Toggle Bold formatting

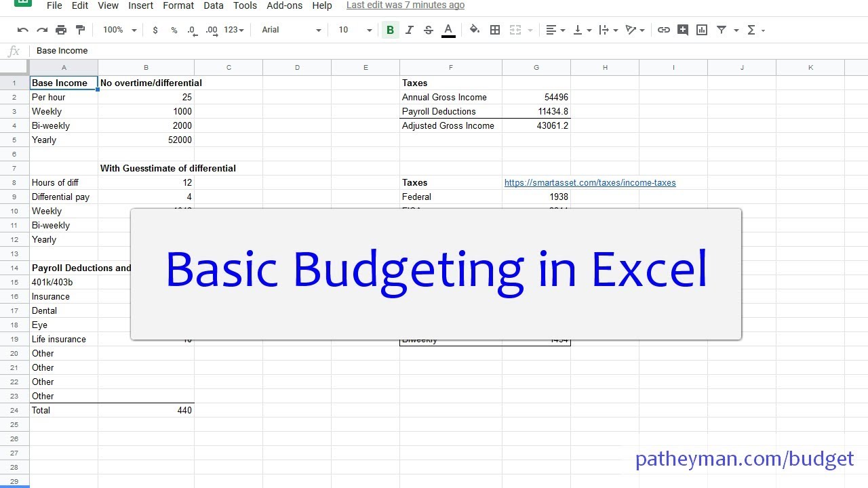[x=390, y=30]
